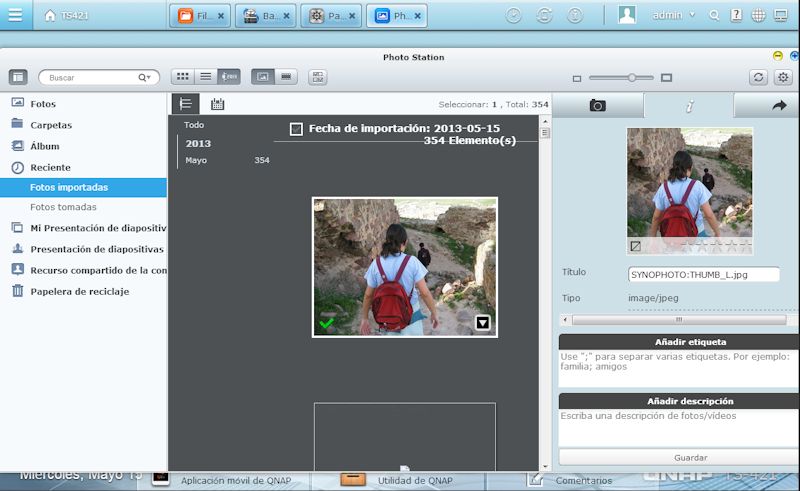
Task: Select the timeline list tab icon
Action: tap(185, 104)
